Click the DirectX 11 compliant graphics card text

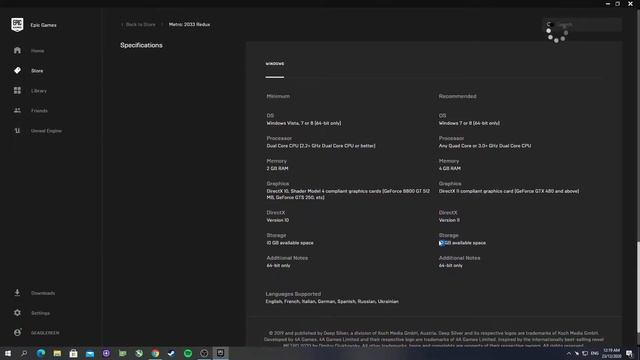(509, 191)
